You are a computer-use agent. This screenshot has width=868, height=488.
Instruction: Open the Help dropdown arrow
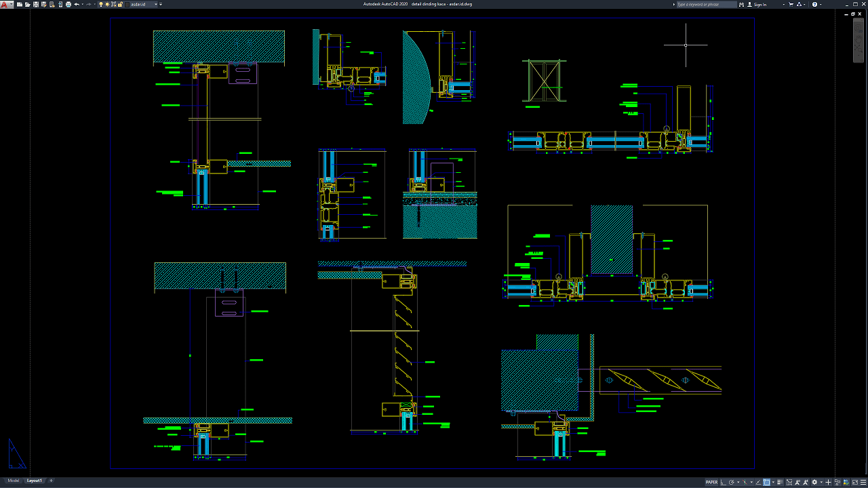[x=821, y=4]
